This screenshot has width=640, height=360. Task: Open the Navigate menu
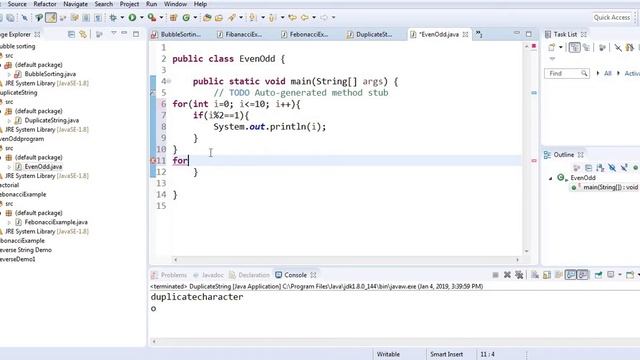[x=76, y=4]
